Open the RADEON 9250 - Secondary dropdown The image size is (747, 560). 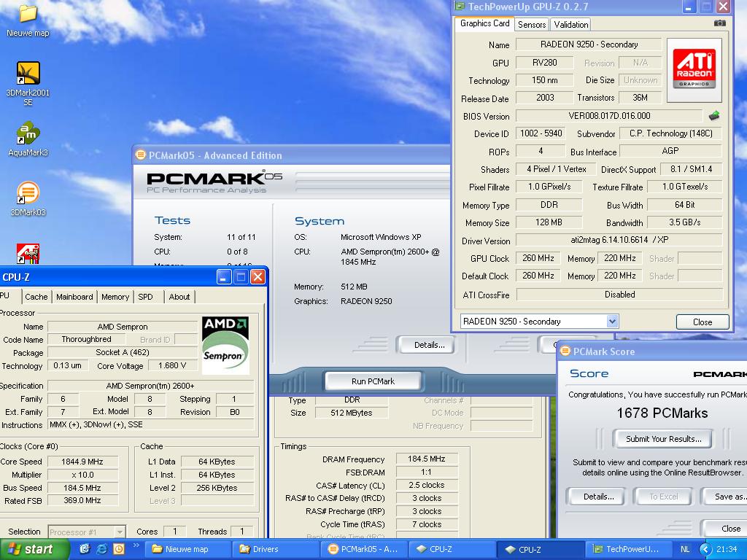pyautogui.click(x=612, y=322)
